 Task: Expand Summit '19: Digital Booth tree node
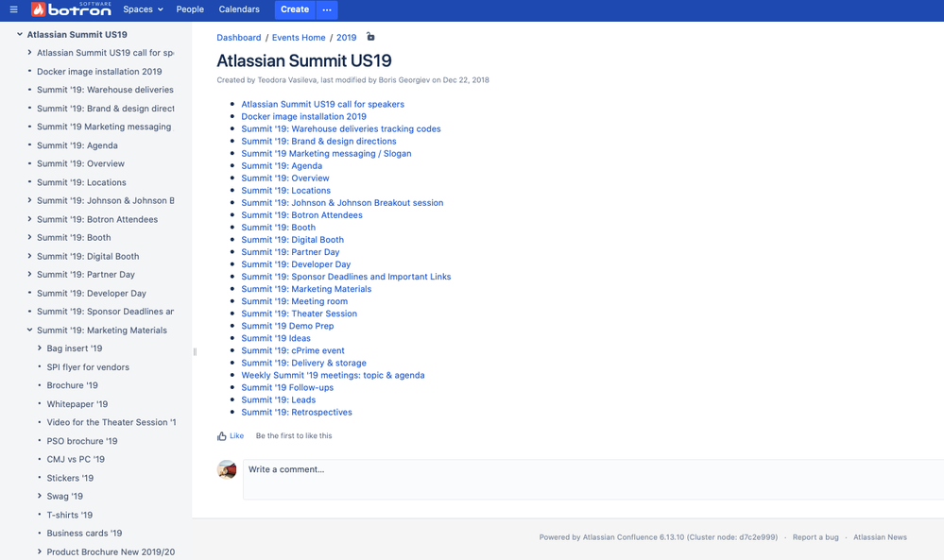coord(29,256)
